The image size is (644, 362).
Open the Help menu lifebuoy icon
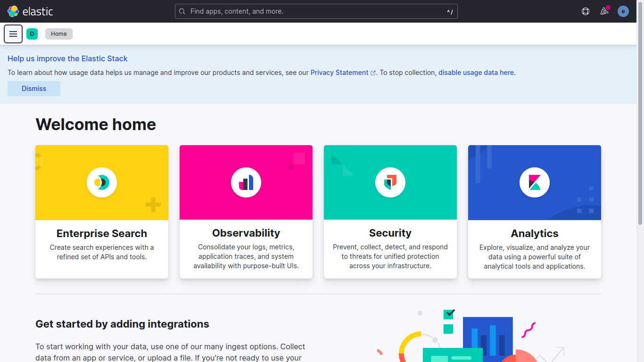(586, 11)
